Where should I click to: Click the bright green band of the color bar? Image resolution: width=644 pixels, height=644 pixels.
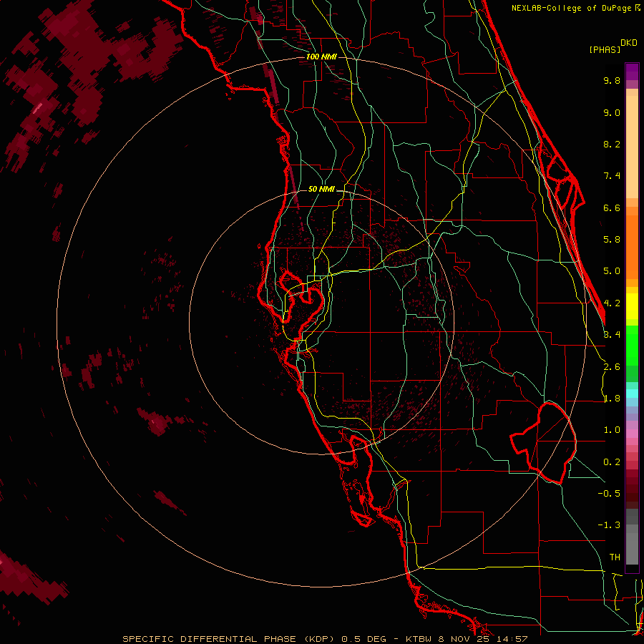(632, 346)
